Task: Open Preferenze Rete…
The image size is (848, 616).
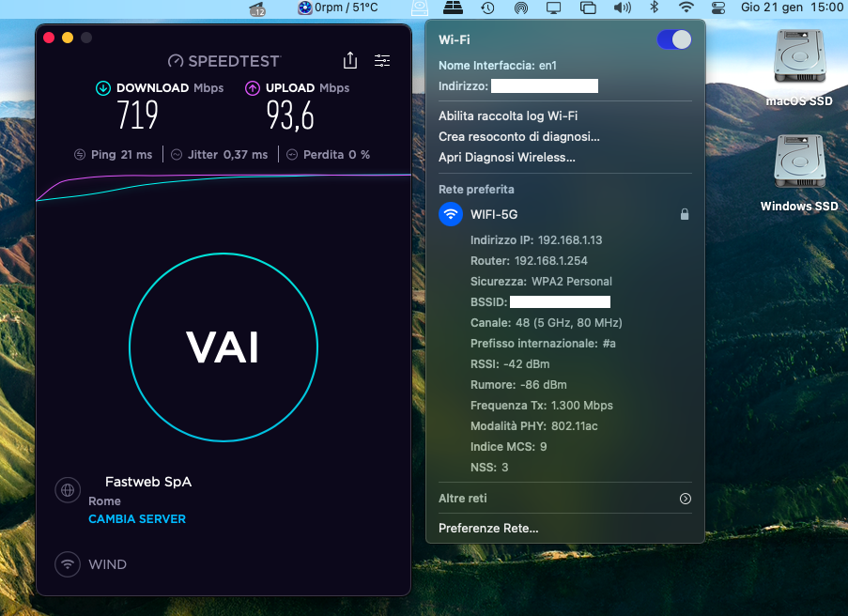Action: tap(488, 529)
